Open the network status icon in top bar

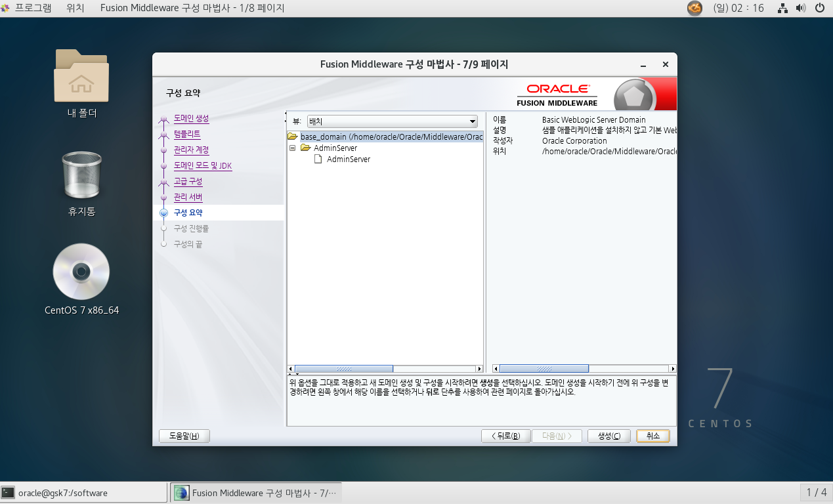point(782,8)
